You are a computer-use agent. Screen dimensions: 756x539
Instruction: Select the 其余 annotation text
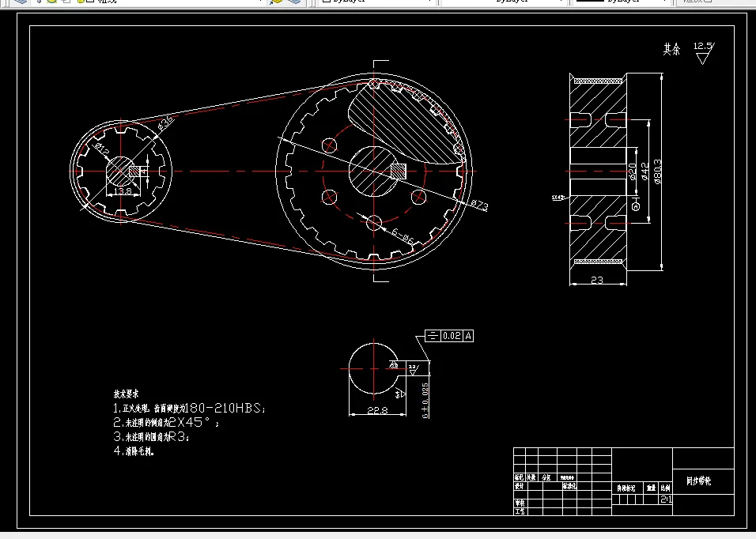(x=671, y=49)
